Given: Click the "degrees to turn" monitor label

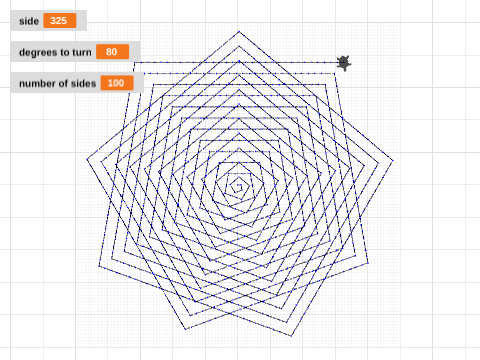Looking at the screenshot, I should [55, 52].
